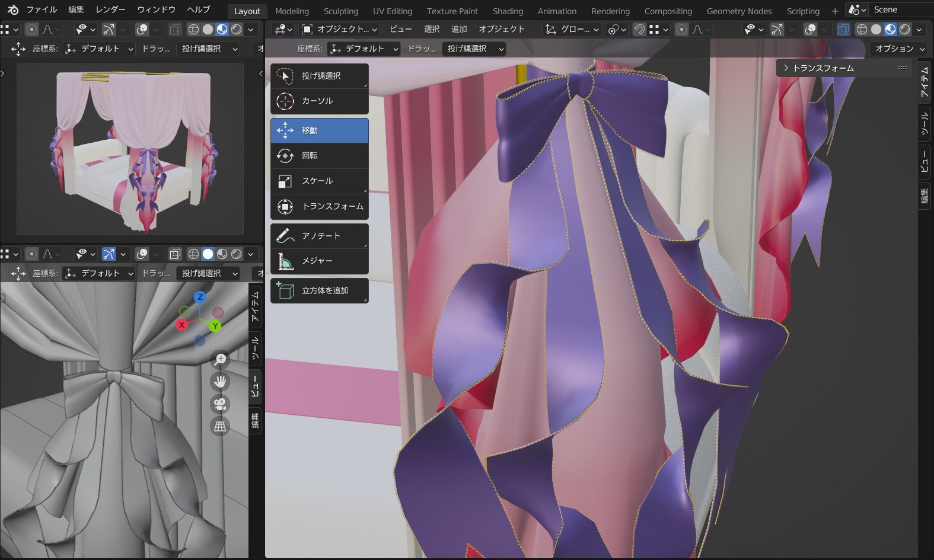Open the Object Mode (オブジェクト...) dropdown
This screenshot has height=560, width=934.
(339, 29)
